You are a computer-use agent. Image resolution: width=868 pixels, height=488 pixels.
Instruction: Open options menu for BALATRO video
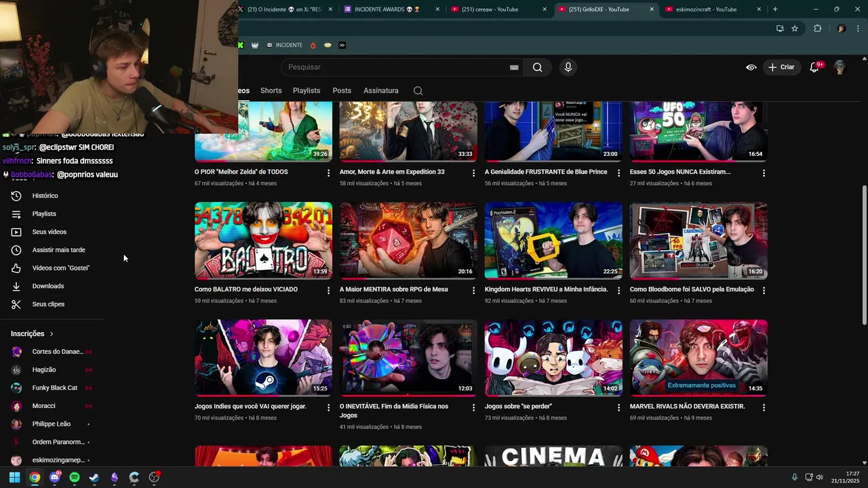pos(329,290)
